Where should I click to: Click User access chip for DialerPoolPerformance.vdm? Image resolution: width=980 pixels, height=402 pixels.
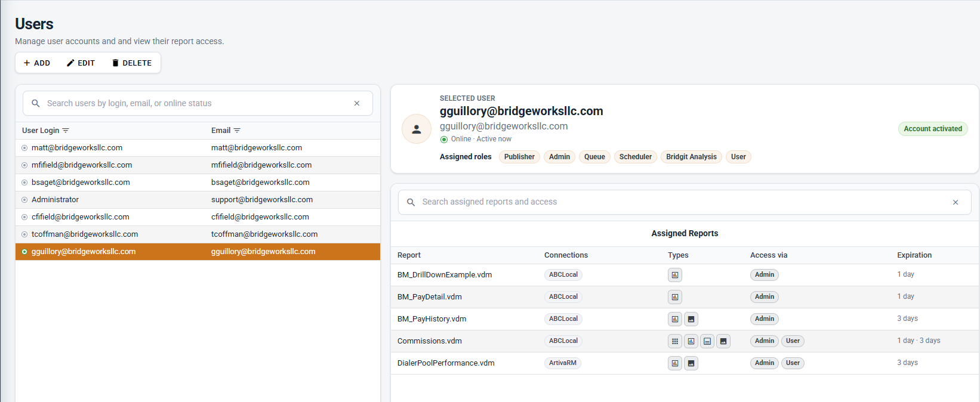coord(793,363)
